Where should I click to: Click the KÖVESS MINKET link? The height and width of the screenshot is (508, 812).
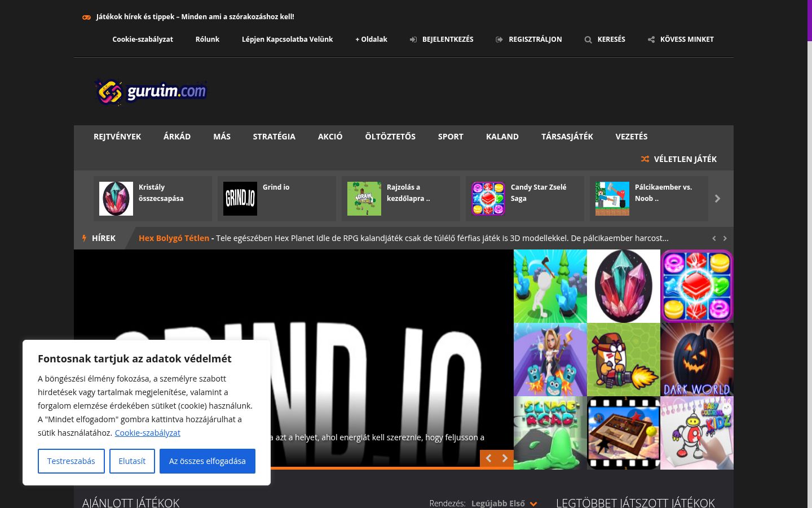point(687,40)
